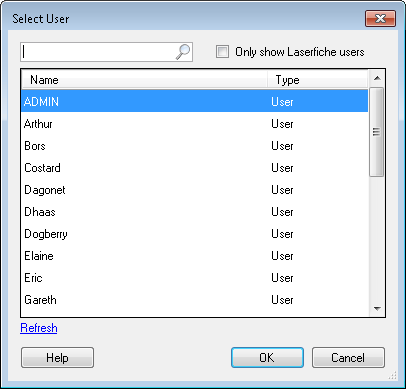Click the vertical scrollbar thumb
406x389 pixels.
coord(377,132)
